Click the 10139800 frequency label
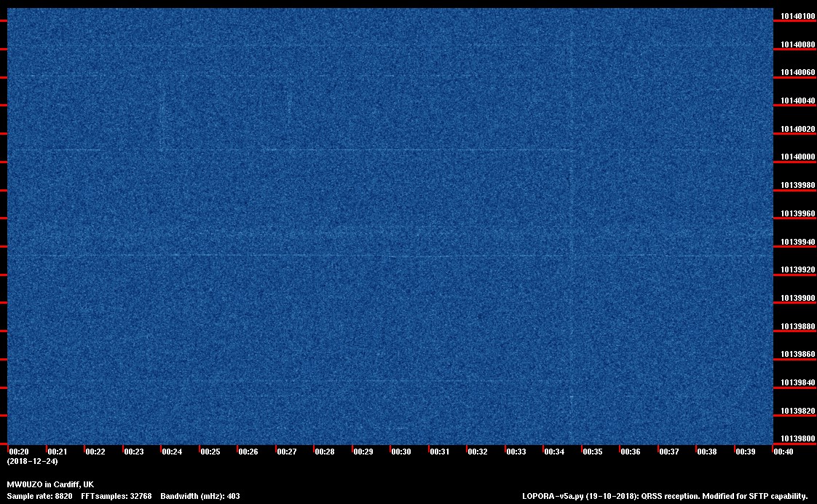 click(797, 438)
